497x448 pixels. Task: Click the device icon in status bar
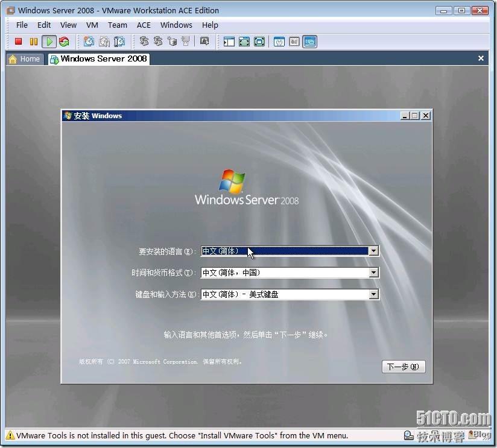coord(408,435)
